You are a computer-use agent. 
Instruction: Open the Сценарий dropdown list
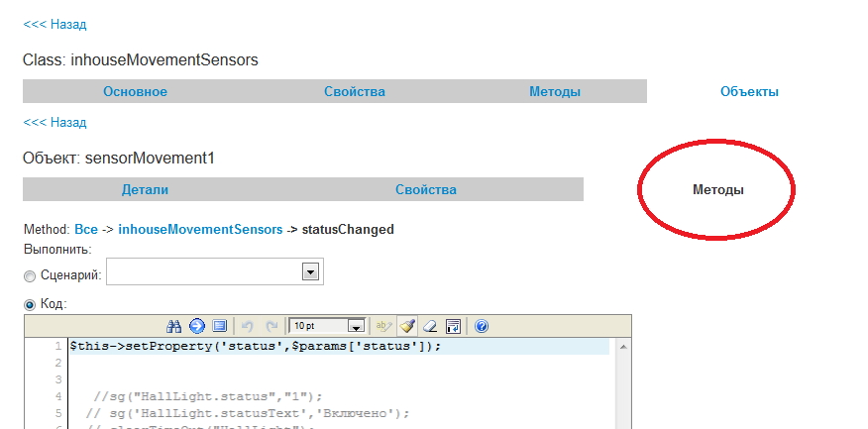310,271
